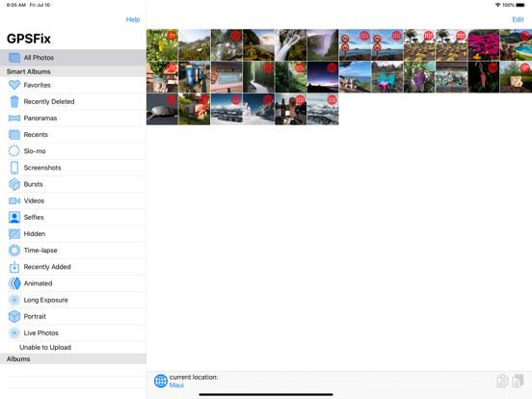Screen dimensions: 532x399
Task: Click the Panoramas icon
Action: coord(14,119)
